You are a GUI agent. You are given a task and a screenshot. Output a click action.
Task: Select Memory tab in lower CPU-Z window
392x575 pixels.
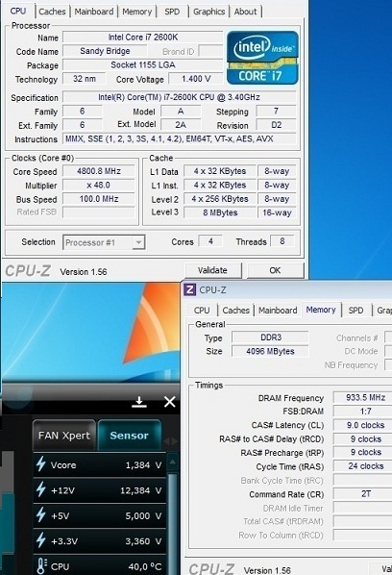coord(321,310)
